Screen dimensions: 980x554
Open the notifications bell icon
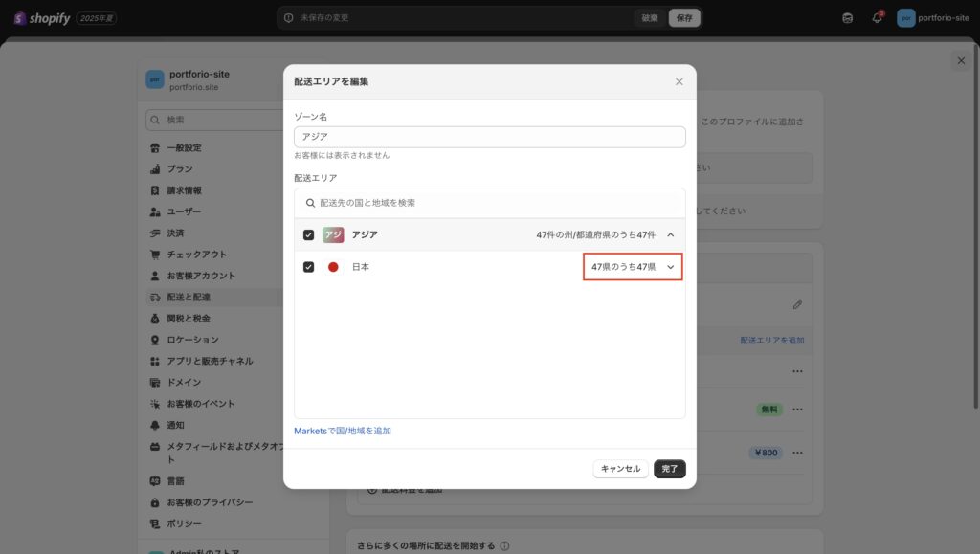[876, 18]
